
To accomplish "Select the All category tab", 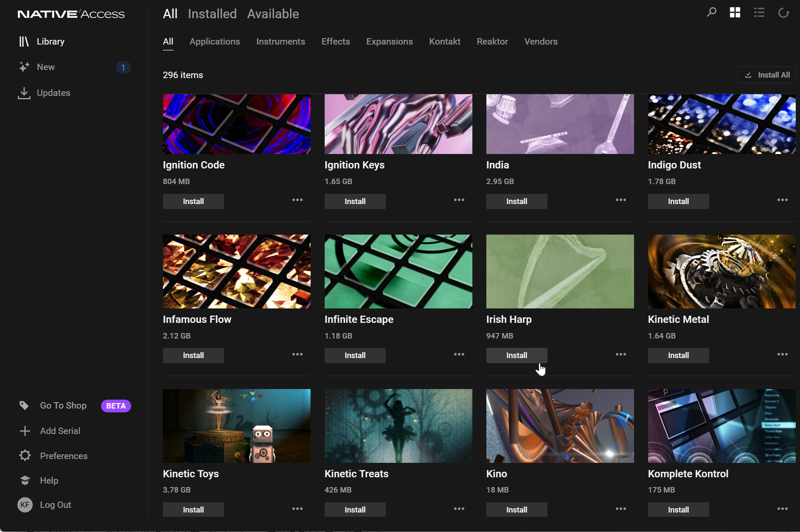I will coord(168,42).
